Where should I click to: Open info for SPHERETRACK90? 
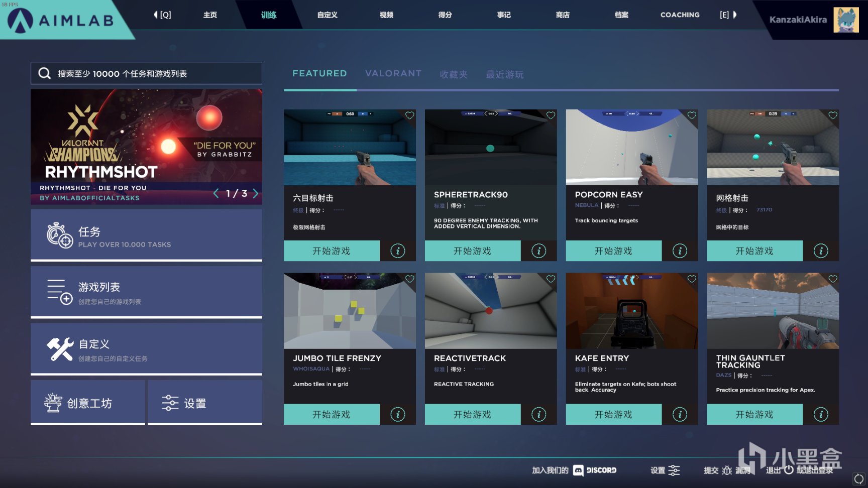pyautogui.click(x=539, y=251)
